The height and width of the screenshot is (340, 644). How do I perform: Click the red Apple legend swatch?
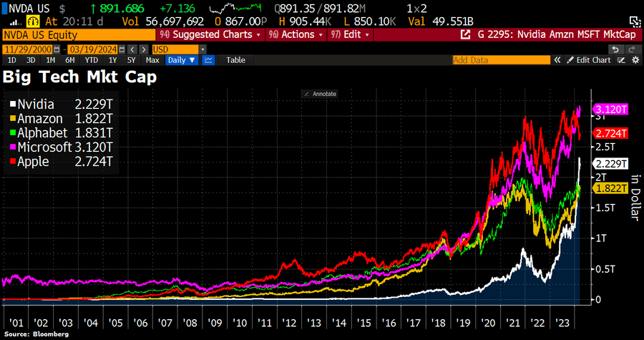[x=11, y=162]
